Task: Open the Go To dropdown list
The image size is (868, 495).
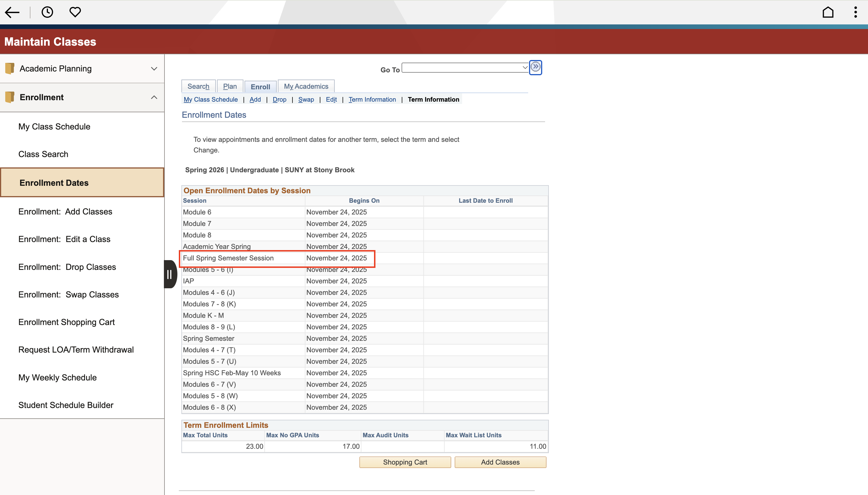Action: click(x=465, y=67)
